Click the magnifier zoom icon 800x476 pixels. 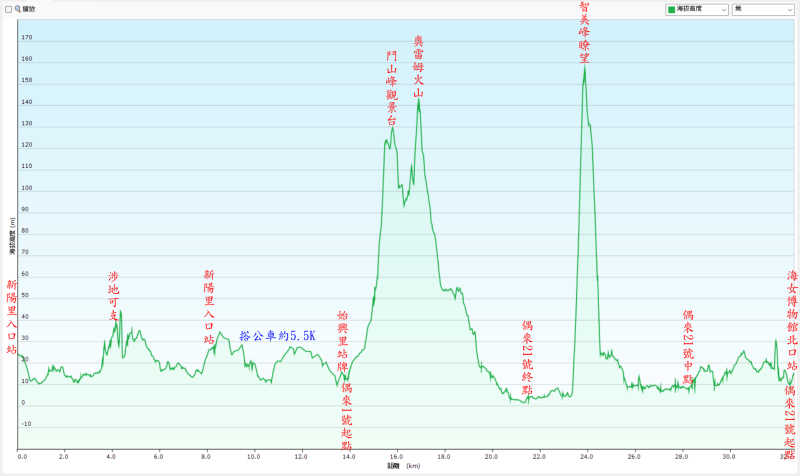[18, 9]
